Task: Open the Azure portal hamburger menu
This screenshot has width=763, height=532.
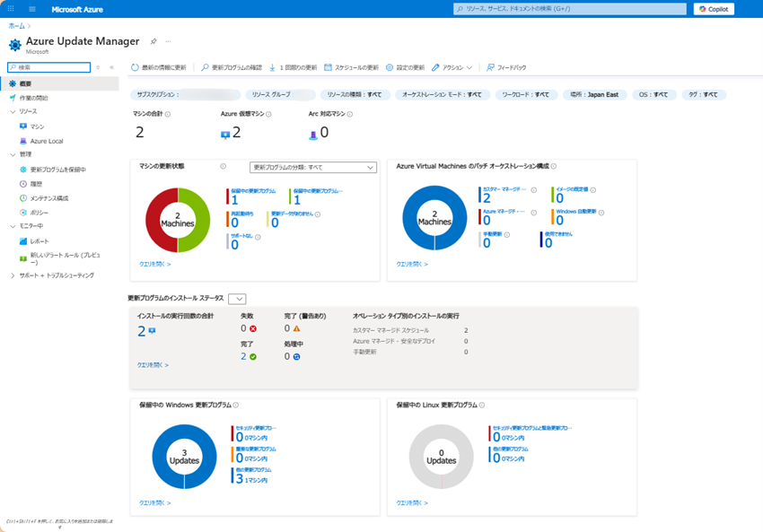Action: [x=32, y=9]
